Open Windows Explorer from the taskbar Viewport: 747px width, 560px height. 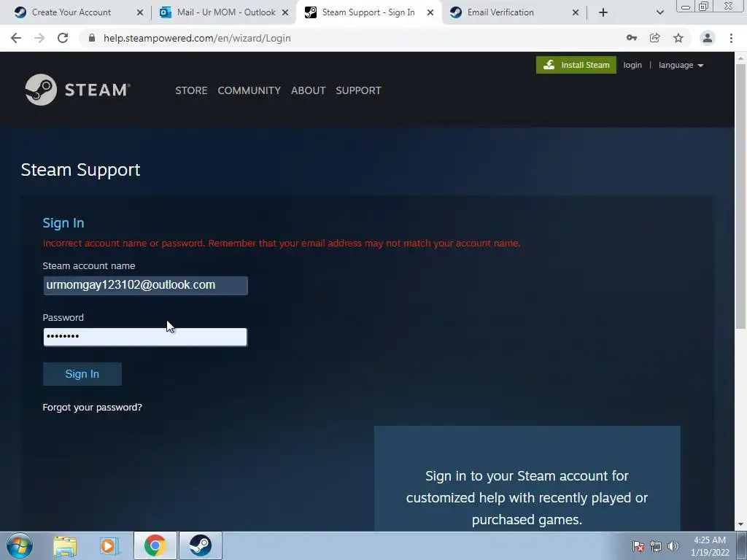[x=65, y=546]
